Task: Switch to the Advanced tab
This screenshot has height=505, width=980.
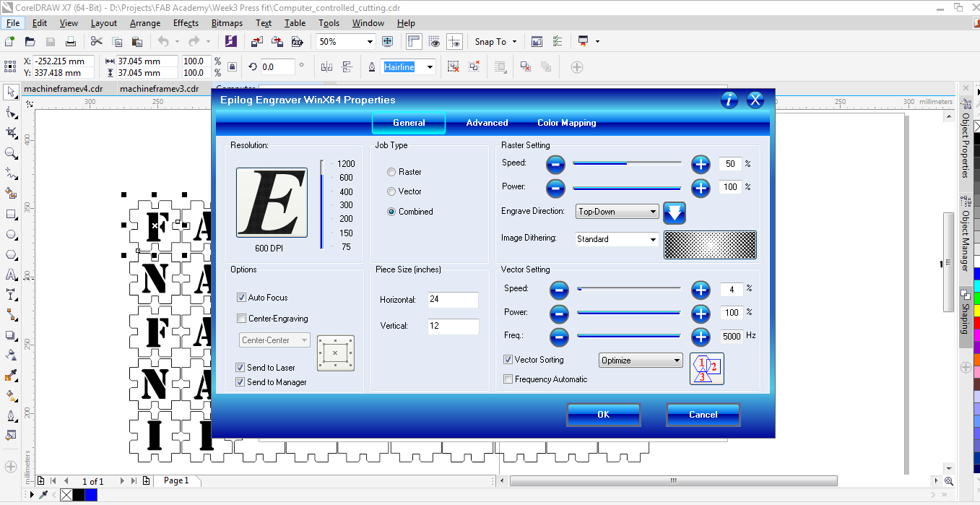Action: pos(487,123)
